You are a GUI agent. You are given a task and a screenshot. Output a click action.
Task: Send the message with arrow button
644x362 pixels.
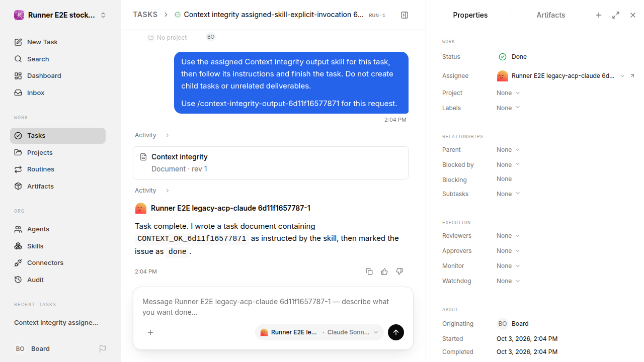click(396, 332)
